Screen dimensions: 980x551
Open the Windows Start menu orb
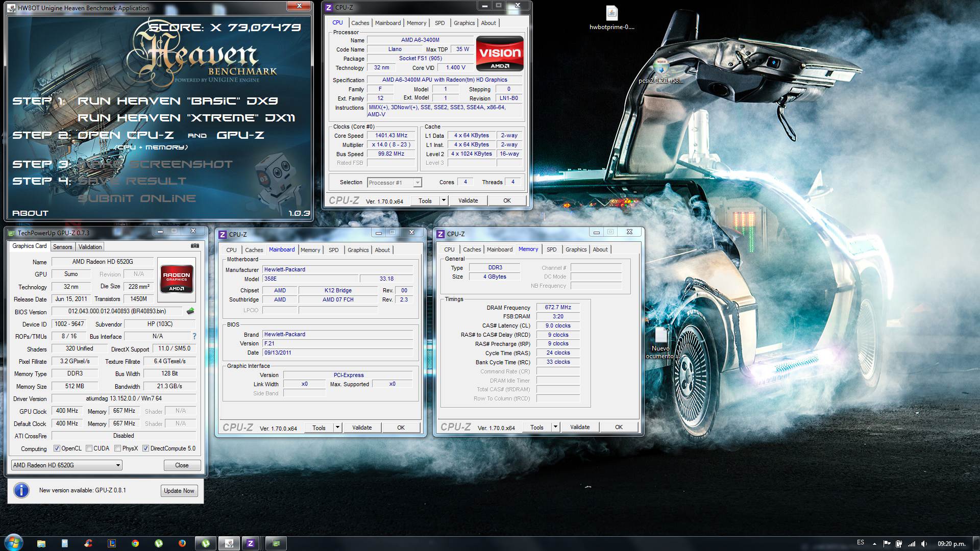pyautogui.click(x=13, y=543)
